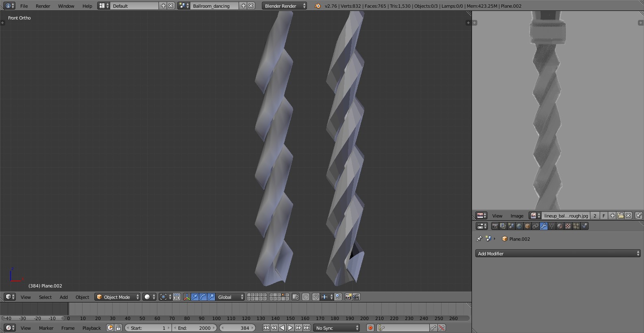Select the rotate manipulator arc

(203, 297)
